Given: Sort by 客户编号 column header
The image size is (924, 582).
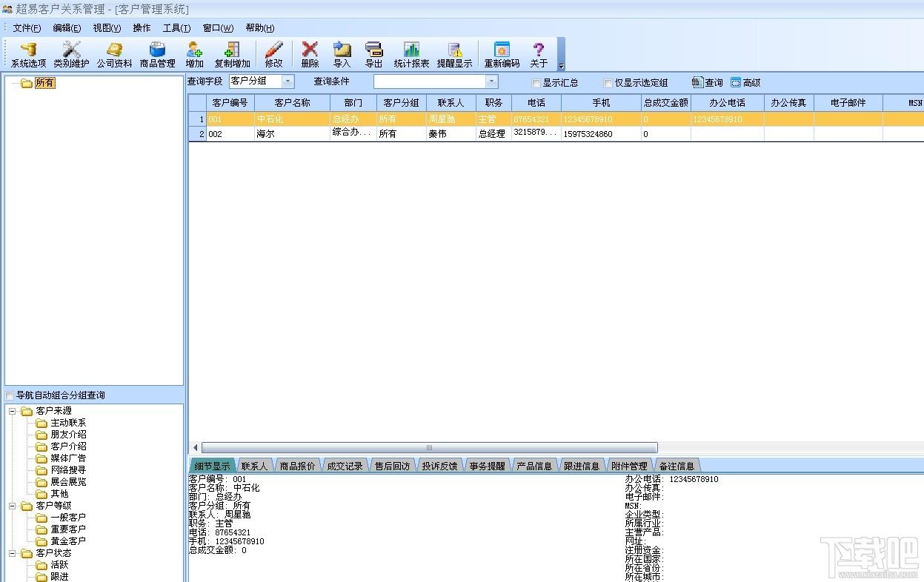Looking at the screenshot, I should click(x=230, y=103).
